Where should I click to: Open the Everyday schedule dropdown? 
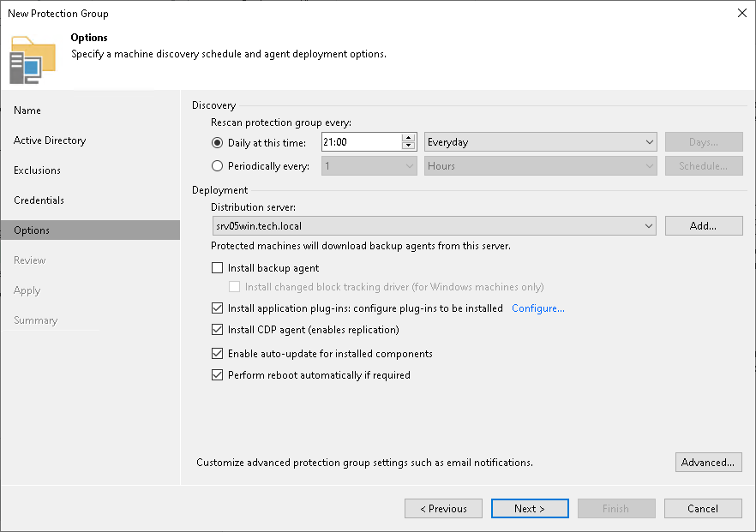(x=541, y=142)
